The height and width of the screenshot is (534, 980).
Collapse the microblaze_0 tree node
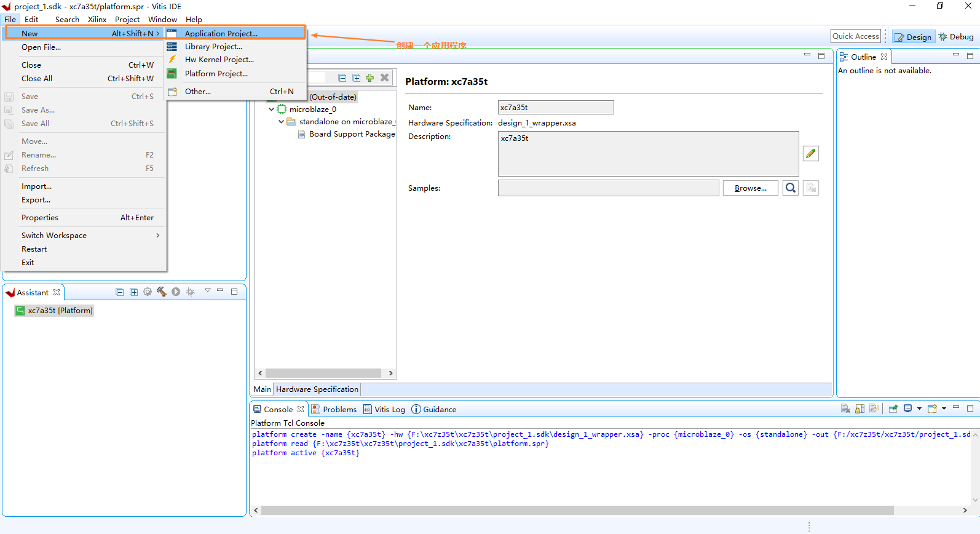pyautogui.click(x=271, y=110)
